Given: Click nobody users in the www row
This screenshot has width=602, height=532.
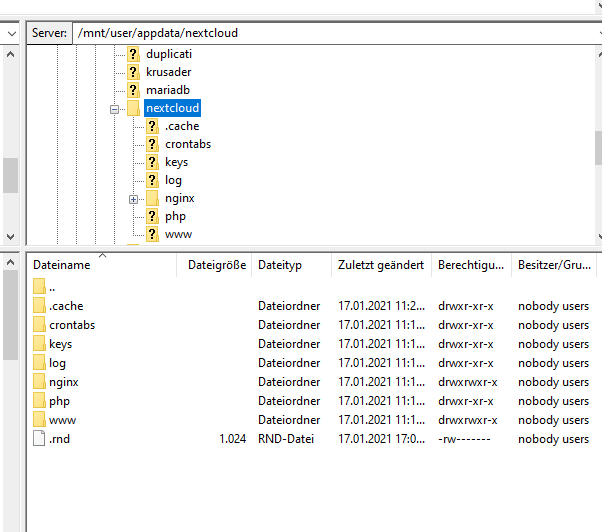Looking at the screenshot, I should [553, 420].
